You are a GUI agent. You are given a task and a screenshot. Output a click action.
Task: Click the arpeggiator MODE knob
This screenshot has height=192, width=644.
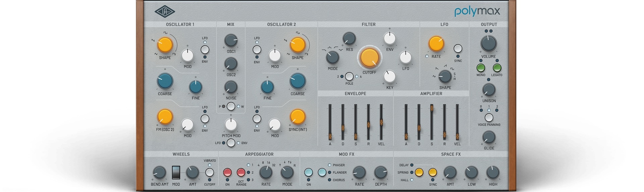[x=287, y=173]
